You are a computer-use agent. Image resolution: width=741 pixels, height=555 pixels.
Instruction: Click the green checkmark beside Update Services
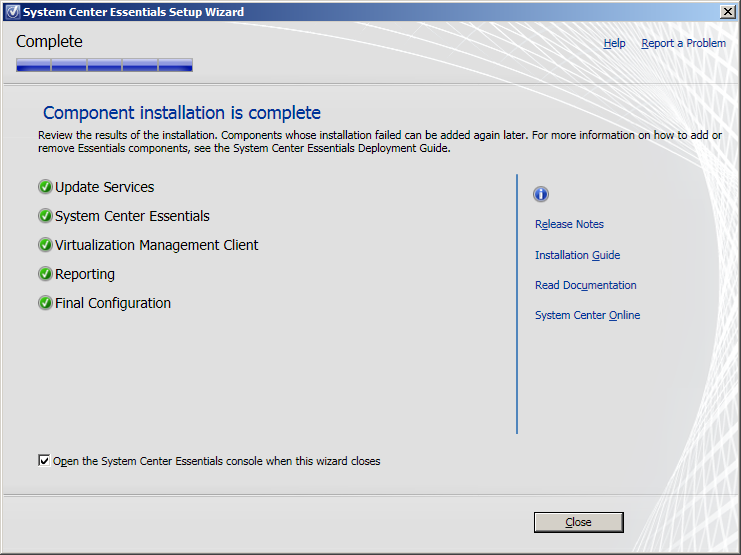(x=45, y=187)
